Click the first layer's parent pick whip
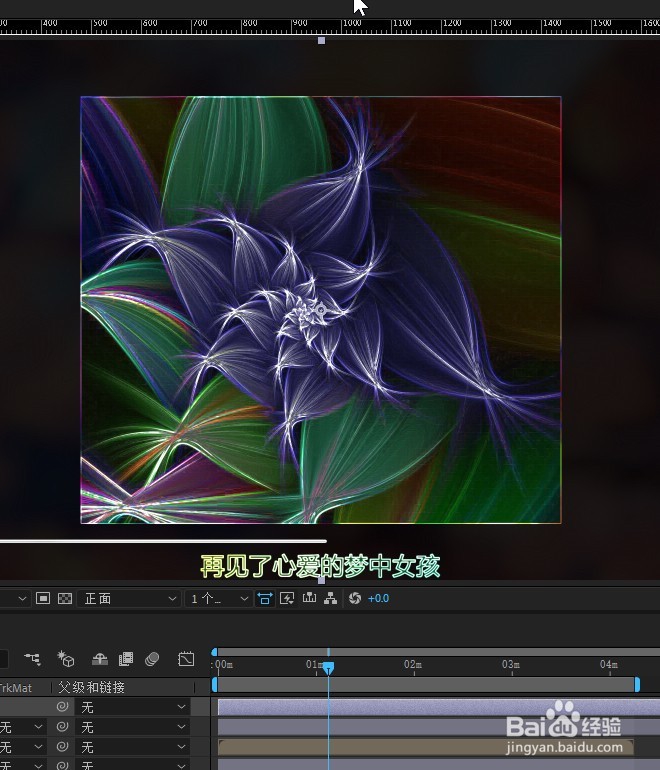The width and height of the screenshot is (660, 770). click(62, 707)
